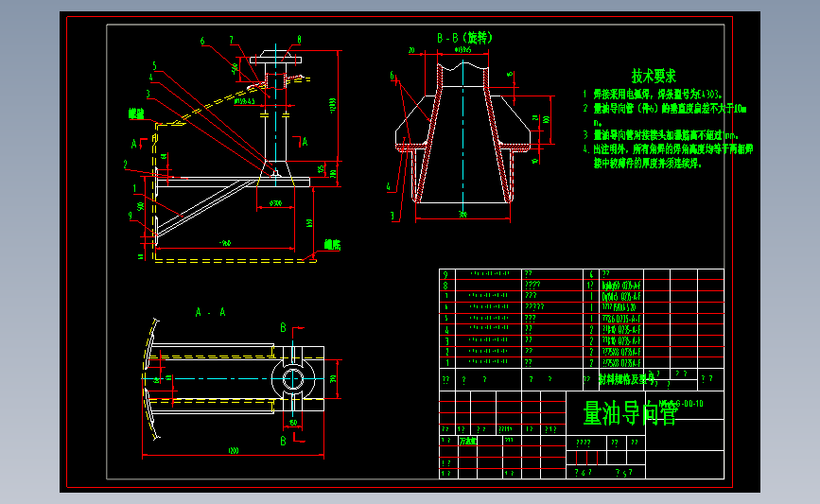Screen dimensions: 820x504
Task: Select the "罐底" tank bottom label
Action: click(332, 244)
